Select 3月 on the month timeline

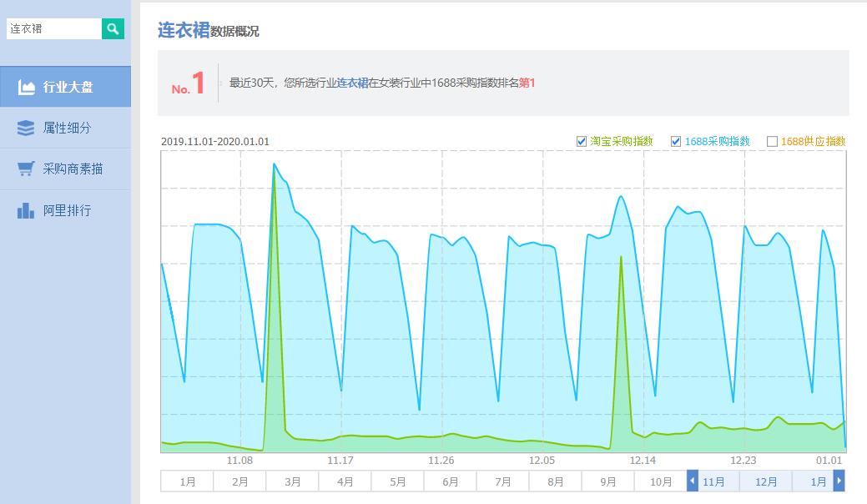[x=292, y=481]
